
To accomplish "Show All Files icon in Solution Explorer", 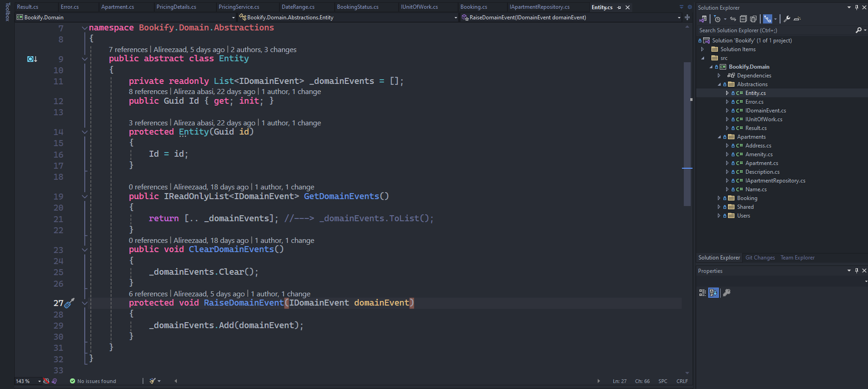I will [x=753, y=19].
